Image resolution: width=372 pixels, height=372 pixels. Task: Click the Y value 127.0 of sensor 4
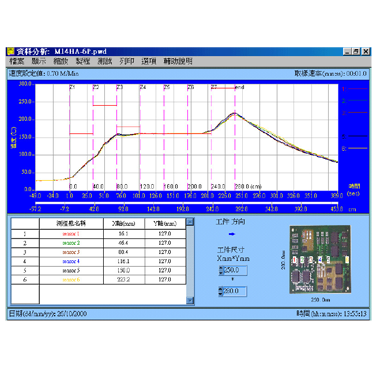coord(165,261)
